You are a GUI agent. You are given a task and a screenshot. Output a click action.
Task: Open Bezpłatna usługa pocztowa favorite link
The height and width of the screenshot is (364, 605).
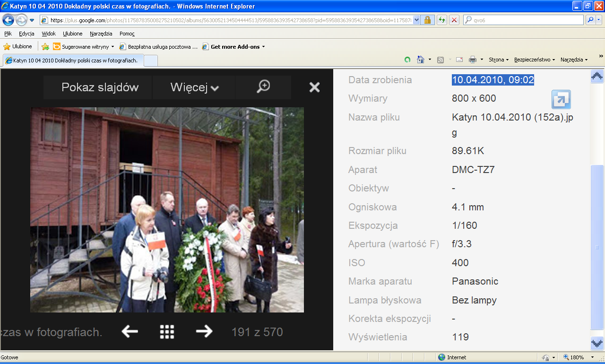158,46
